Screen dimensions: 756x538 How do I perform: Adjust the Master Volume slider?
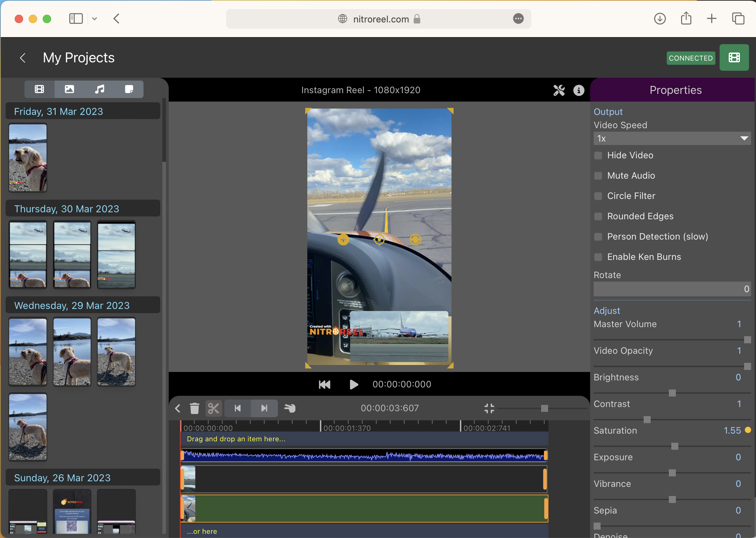point(747,340)
